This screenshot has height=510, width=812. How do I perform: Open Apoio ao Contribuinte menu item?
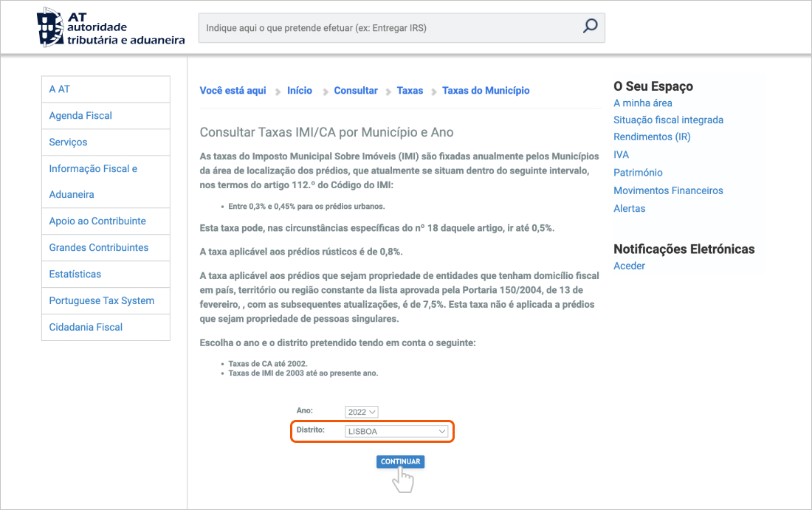(97, 221)
